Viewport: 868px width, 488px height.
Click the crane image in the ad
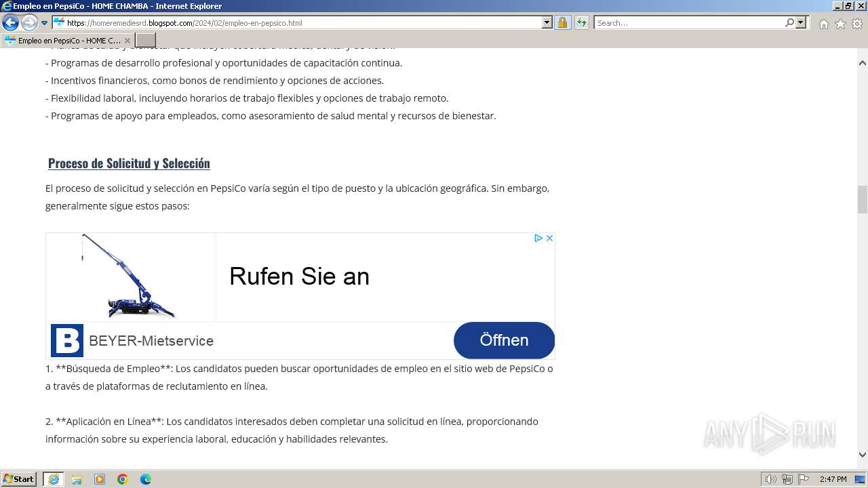131,277
